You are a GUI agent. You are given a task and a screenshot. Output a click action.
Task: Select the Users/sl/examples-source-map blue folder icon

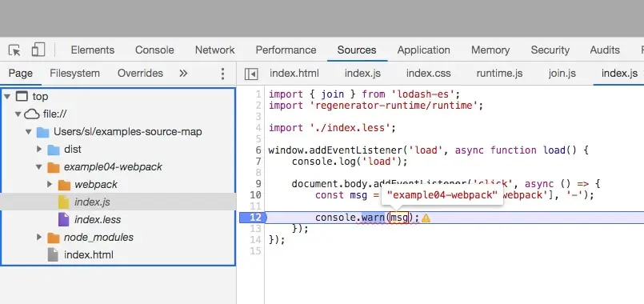(x=42, y=132)
